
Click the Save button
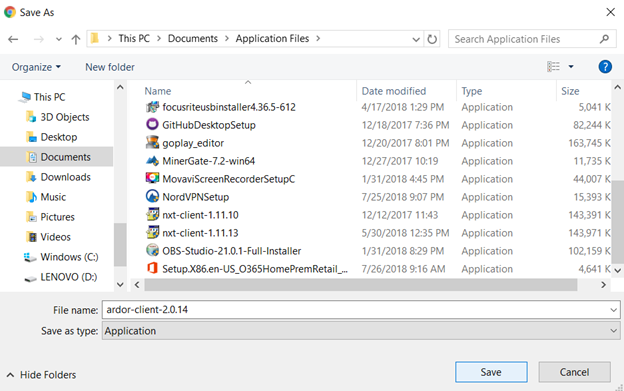(491, 372)
